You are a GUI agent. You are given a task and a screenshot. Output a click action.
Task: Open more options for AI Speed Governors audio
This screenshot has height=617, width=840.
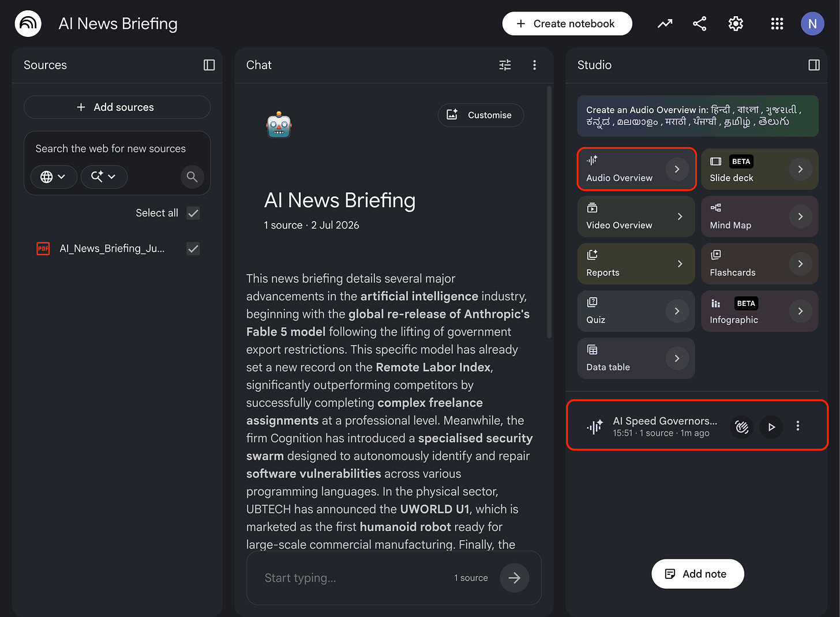click(x=798, y=426)
